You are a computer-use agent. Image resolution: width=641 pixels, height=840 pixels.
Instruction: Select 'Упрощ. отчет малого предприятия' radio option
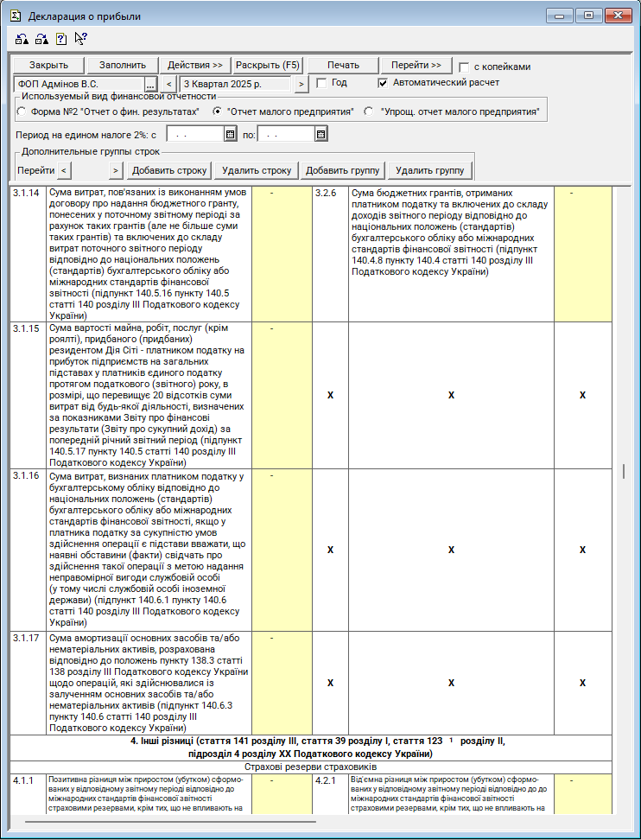[x=369, y=111]
